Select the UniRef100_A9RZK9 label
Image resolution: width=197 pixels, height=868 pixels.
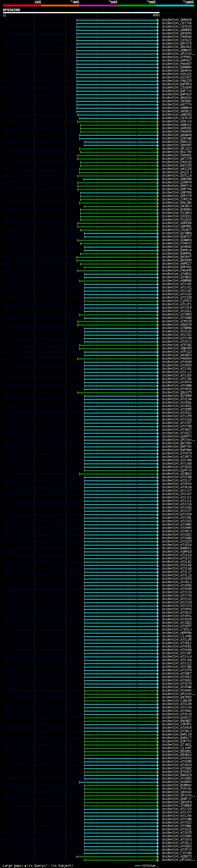point(176,115)
